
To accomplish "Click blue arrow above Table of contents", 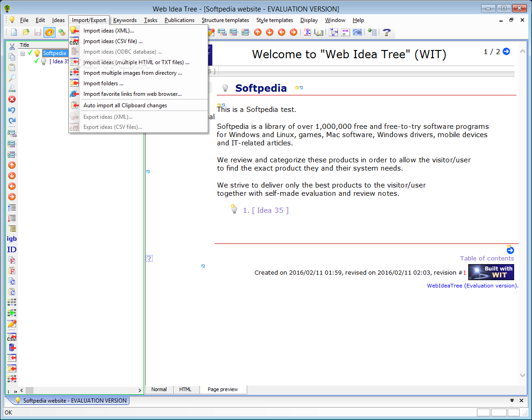I will [510, 250].
